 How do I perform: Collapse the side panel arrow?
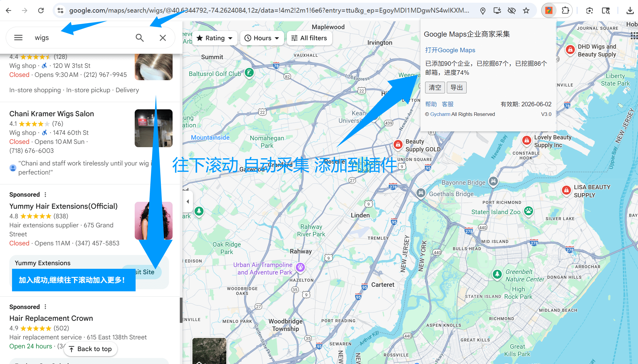point(188,202)
